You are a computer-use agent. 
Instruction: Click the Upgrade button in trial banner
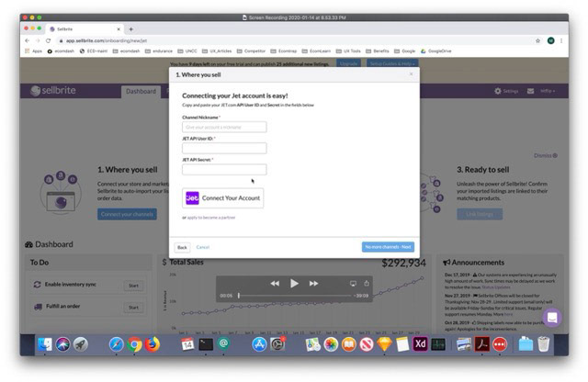pos(348,63)
